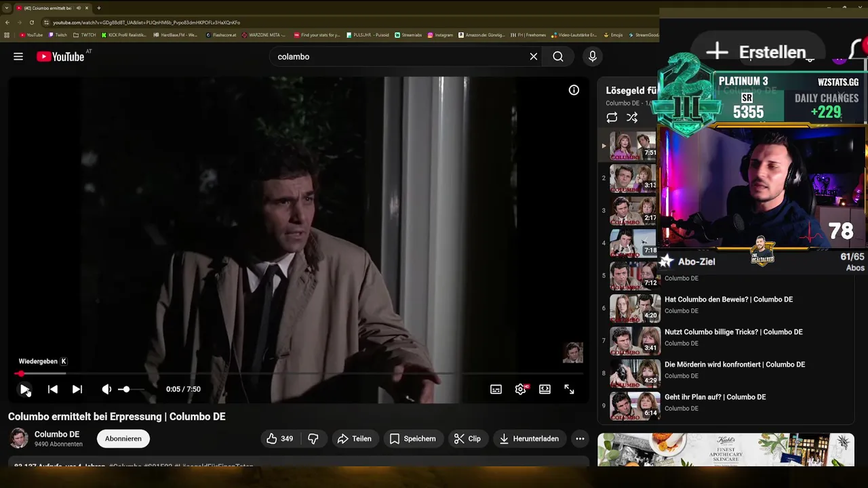The height and width of the screenshot is (488, 868).
Task: Open the more actions three-dot menu
Action: tap(580, 439)
